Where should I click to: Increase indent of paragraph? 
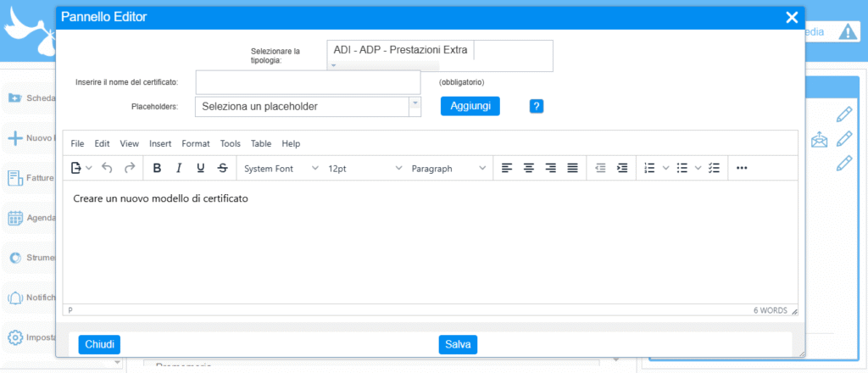(x=622, y=168)
